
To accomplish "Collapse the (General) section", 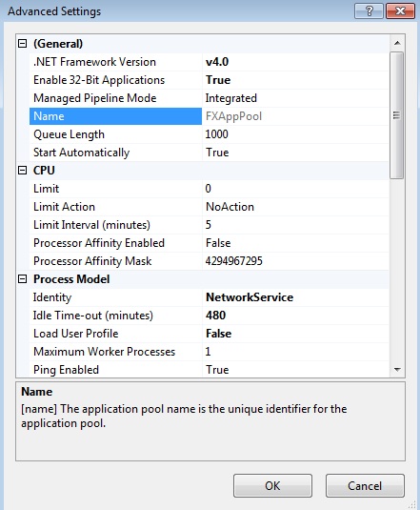I will pyautogui.click(x=23, y=44).
